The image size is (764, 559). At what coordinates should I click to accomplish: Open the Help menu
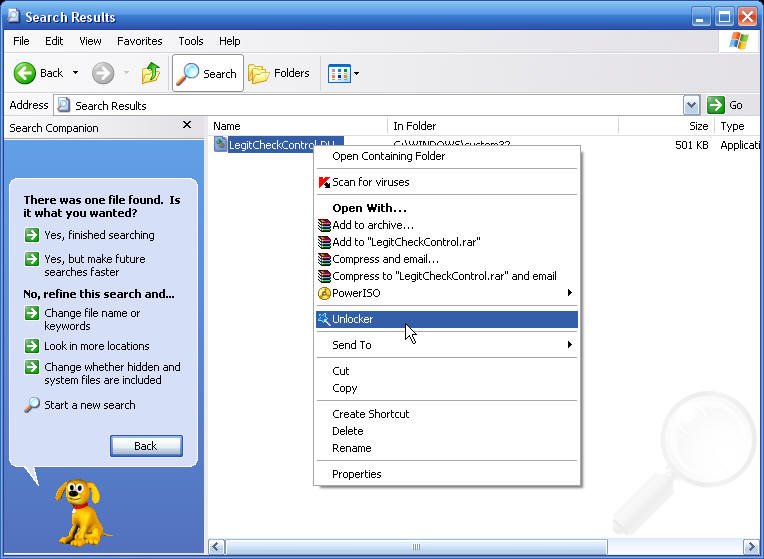pyautogui.click(x=229, y=41)
